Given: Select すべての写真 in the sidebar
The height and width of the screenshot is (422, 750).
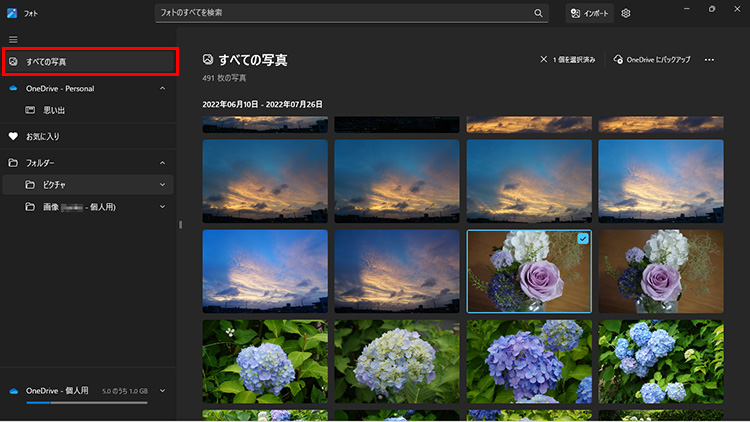Looking at the screenshot, I should [90, 62].
